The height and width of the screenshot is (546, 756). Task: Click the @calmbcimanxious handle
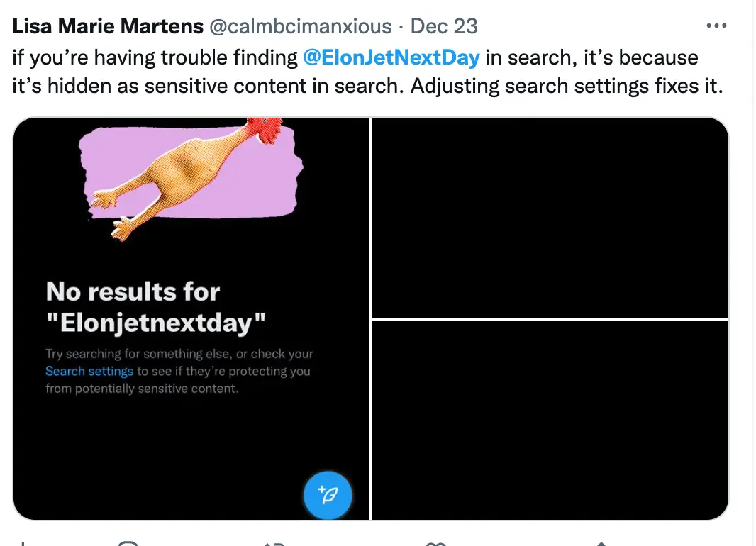[x=299, y=27]
